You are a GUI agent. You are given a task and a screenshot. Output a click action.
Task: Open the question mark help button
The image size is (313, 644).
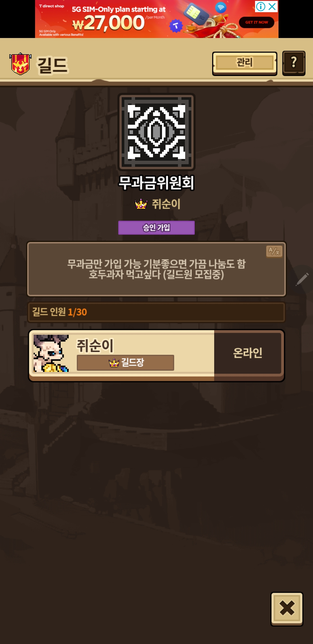click(x=294, y=63)
